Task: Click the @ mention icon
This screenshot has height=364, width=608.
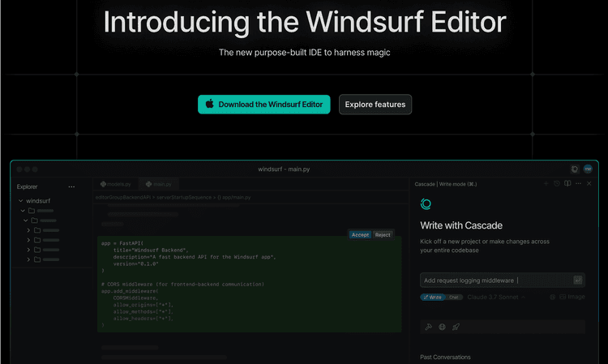Action: click(553, 297)
